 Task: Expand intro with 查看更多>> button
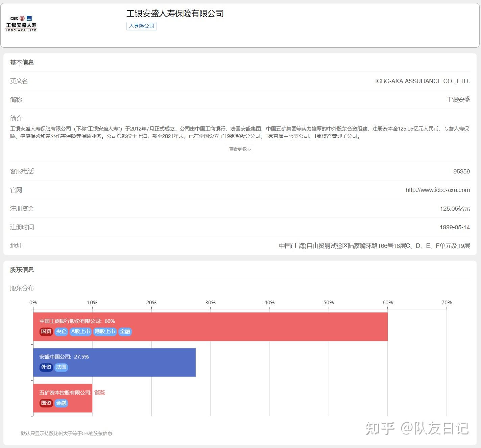pyautogui.click(x=240, y=149)
